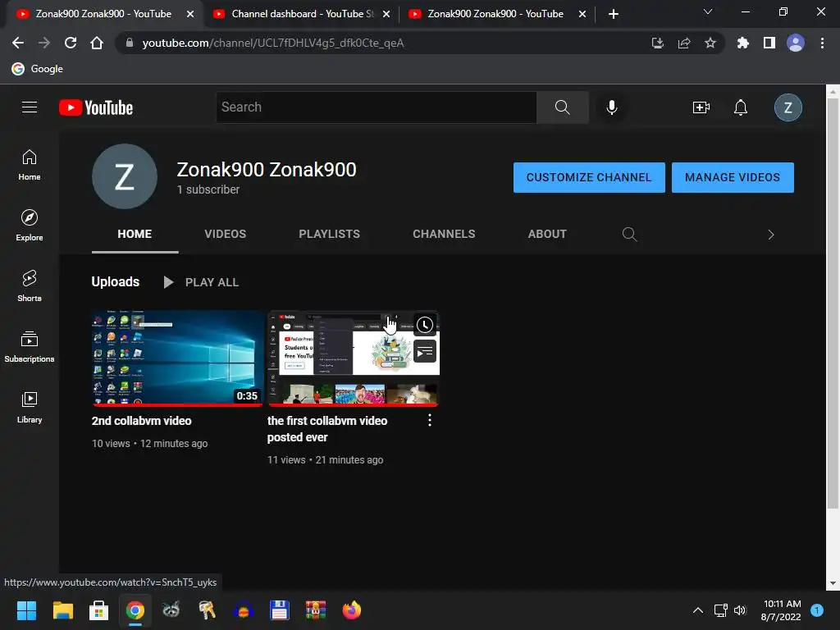Open the taskbar clock and date
The height and width of the screenshot is (630, 840).
coord(781,610)
